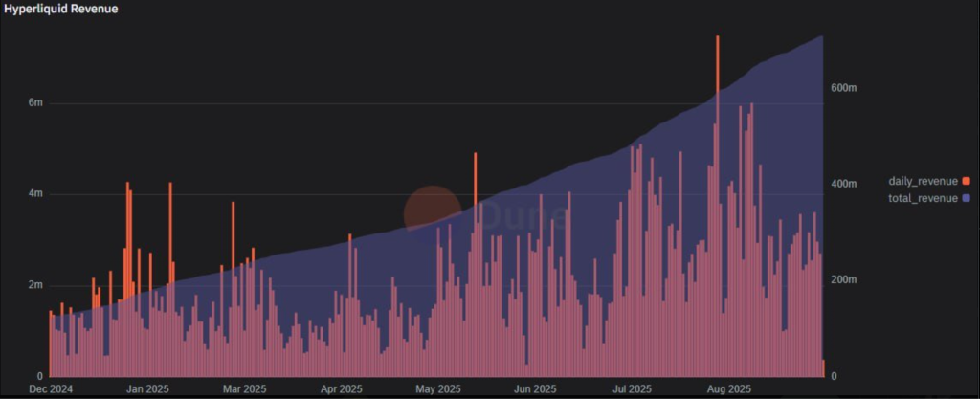The width and height of the screenshot is (980, 399).
Task: Click the Jan 2025 x-axis label
Action: coord(147,389)
